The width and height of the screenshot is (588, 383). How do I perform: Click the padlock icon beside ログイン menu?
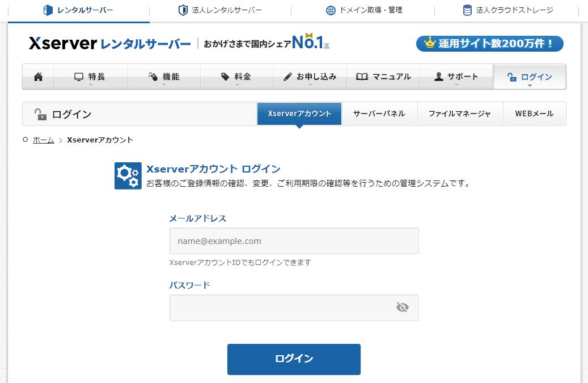(x=512, y=77)
